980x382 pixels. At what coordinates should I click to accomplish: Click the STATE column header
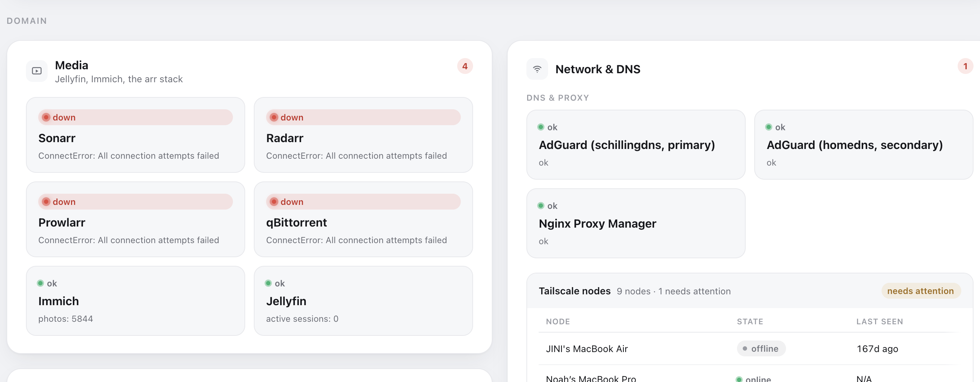coord(750,322)
